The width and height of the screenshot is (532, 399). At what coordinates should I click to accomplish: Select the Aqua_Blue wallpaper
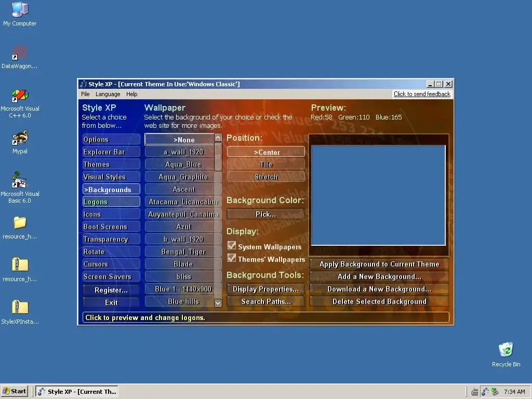[179, 164]
